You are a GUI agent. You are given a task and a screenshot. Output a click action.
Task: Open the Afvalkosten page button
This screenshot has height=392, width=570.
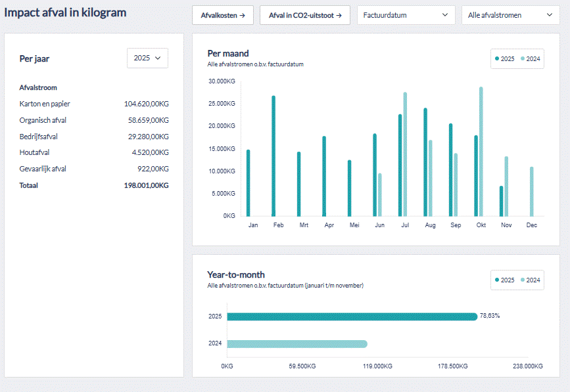pyautogui.click(x=222, y=15)
